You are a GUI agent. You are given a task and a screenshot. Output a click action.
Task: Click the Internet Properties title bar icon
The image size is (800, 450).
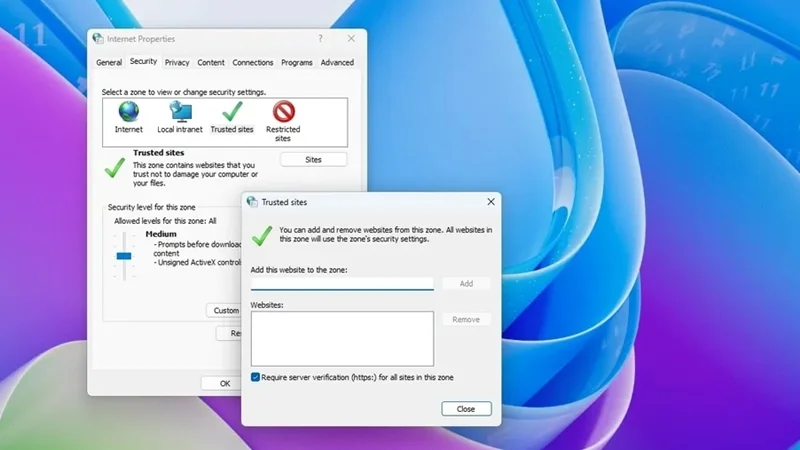(x=98, y=38)
